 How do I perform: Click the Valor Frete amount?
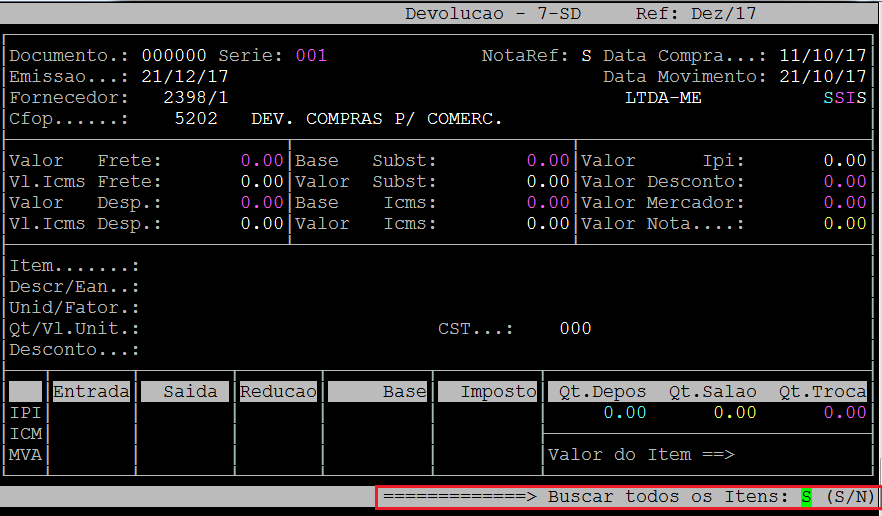tap(262, 161)
